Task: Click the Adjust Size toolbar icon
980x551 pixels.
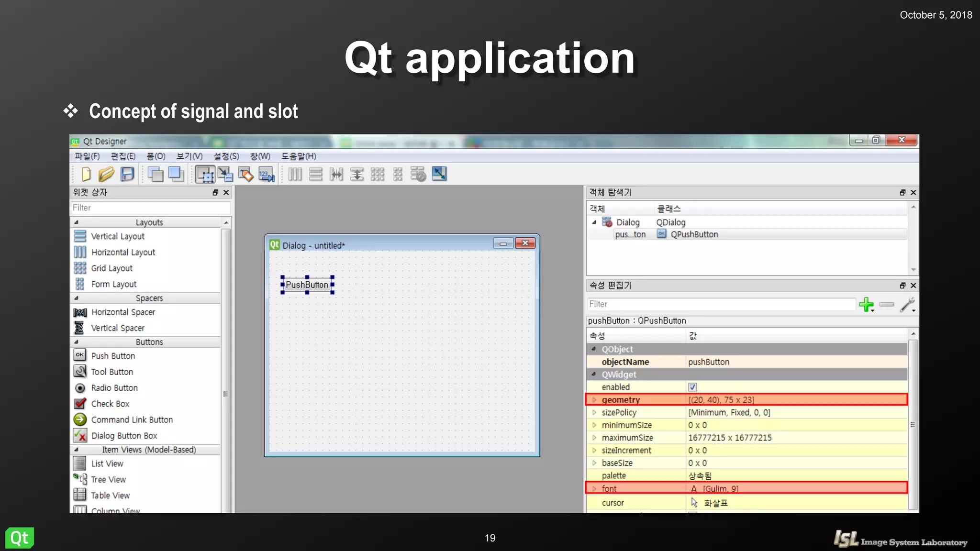Action: pos(439,174)
